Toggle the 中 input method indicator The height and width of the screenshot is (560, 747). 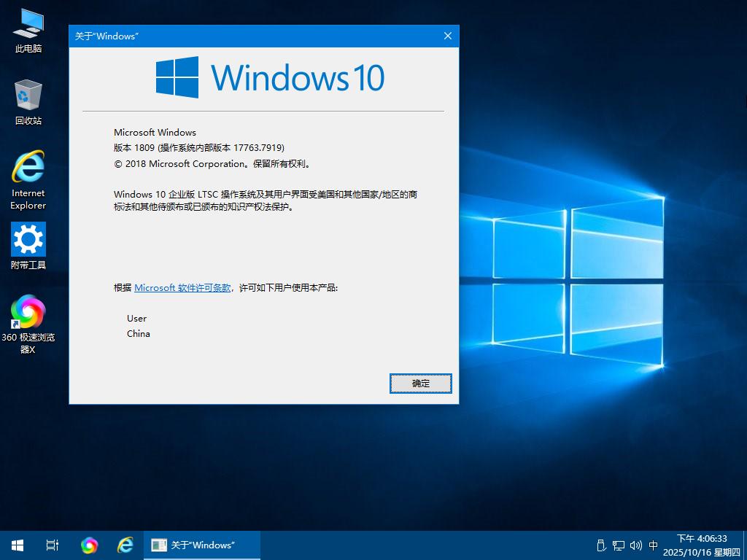[654, 545]
